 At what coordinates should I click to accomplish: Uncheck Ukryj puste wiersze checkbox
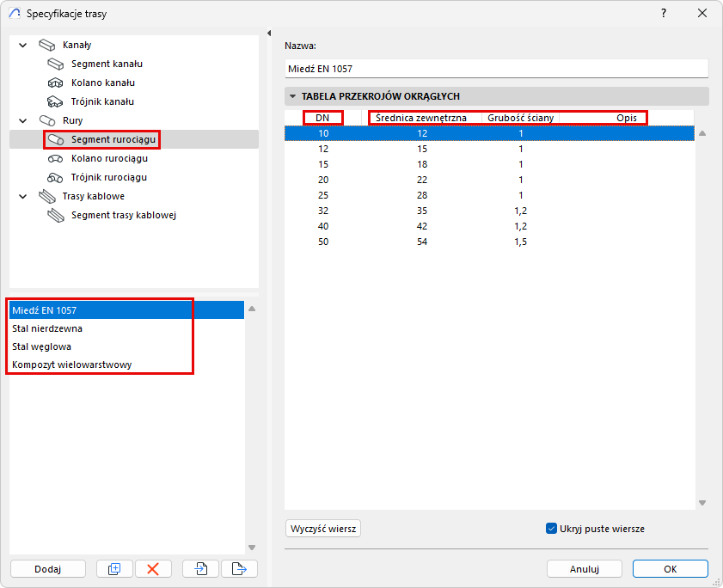pyautogui.click(x=551, y=529)
